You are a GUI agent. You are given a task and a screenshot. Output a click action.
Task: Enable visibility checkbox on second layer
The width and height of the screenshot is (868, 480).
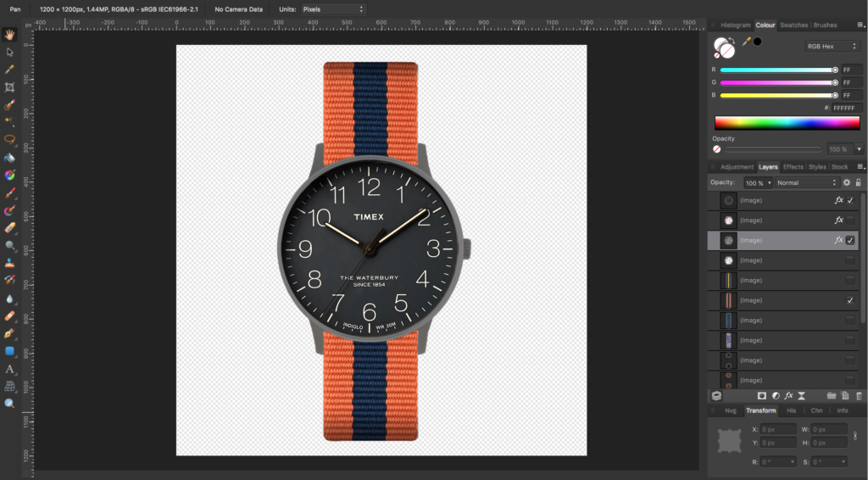pos(850,220)
